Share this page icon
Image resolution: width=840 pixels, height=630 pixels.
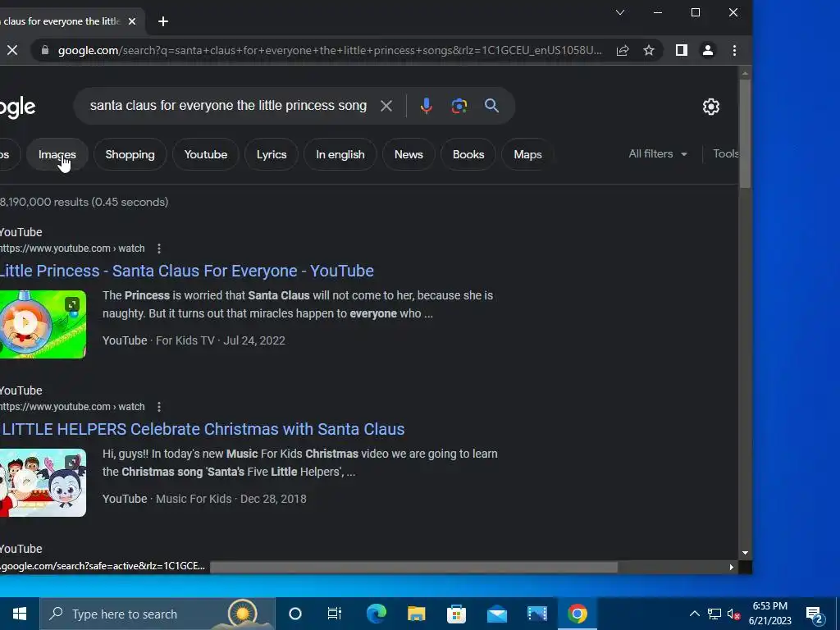pos(623,50)
